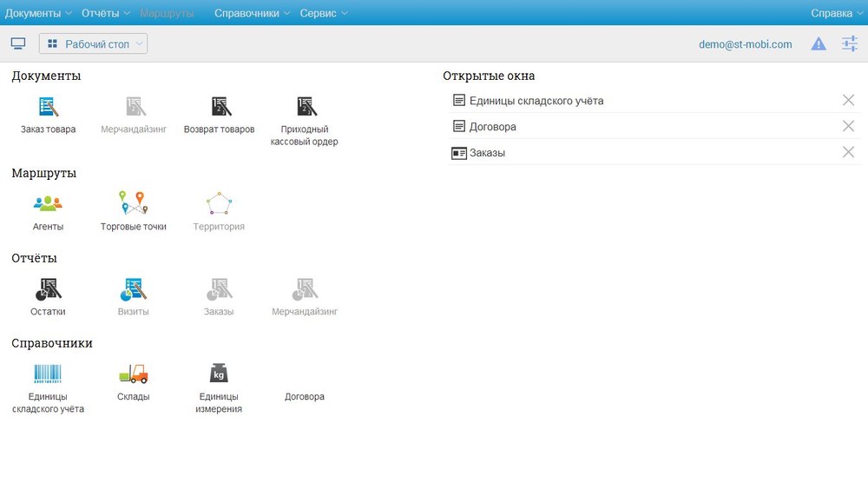Screen dimensions: 868x477
Task: Open the Торговые точки map pins icon
Action: point(134,202)
